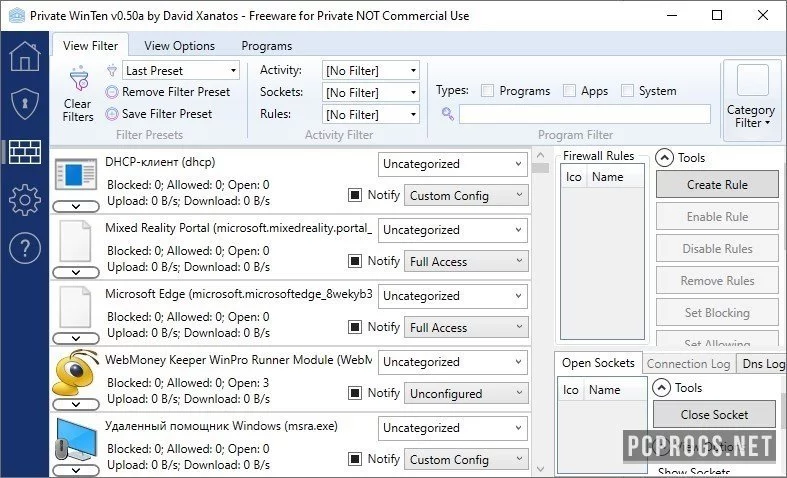Click into the Program Filter search field
Viewport: 787px width, 478px height.
[585, 114]
